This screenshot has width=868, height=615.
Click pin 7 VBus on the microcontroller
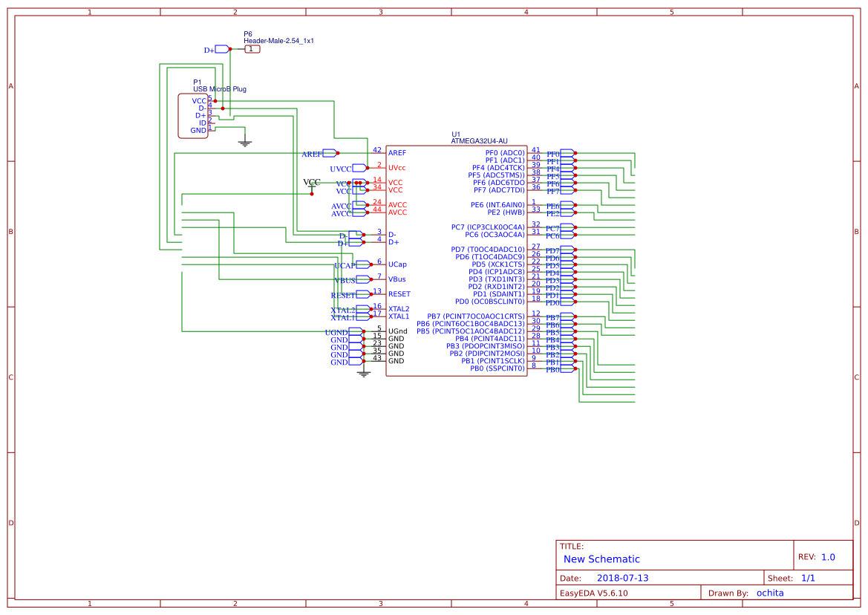pos(379,279)
